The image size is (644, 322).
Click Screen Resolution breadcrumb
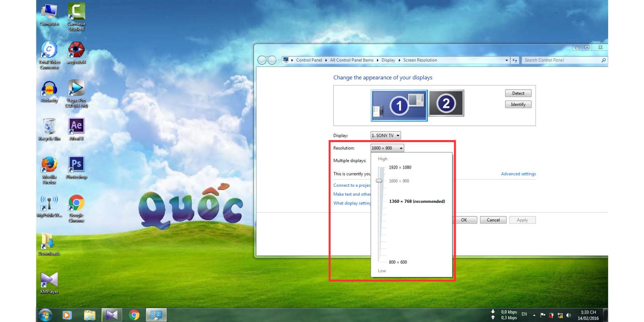tap(420, 60)
